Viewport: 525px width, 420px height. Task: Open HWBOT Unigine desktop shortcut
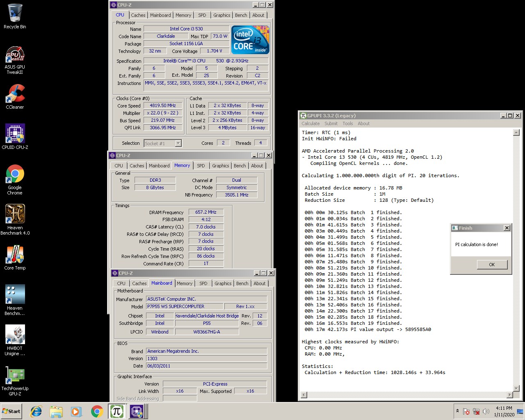[x=15, y=340]
